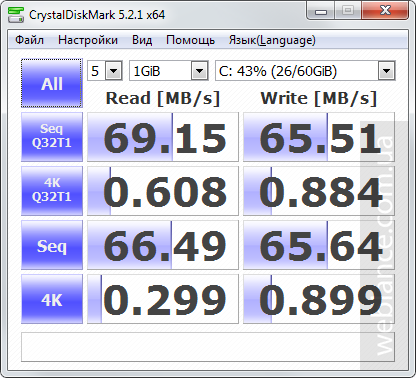This screenshot has height=378, width=416.
Task: Click the Read [MB/s] column header
Action: [x=163, y=98]
